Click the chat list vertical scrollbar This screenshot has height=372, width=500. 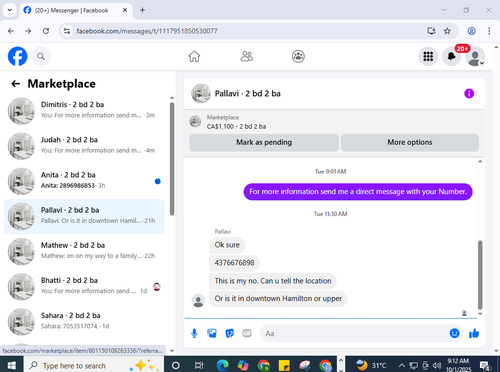coord(172,159)
